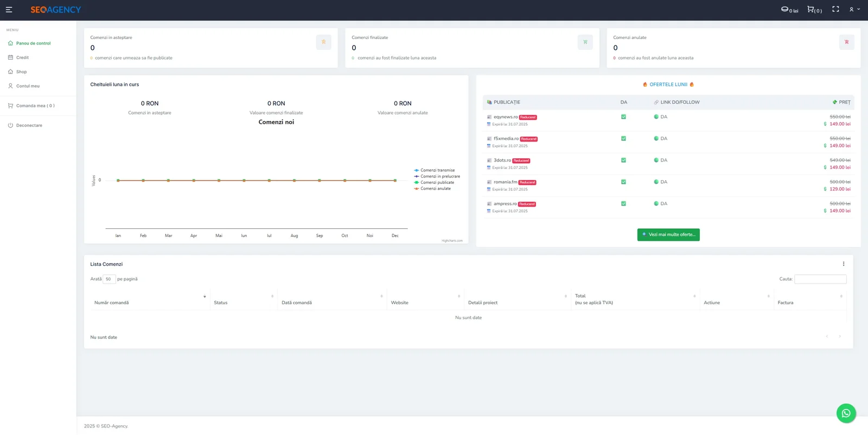
Task: Click the Reducere badge for romania.fm
Action: (527, 182)
